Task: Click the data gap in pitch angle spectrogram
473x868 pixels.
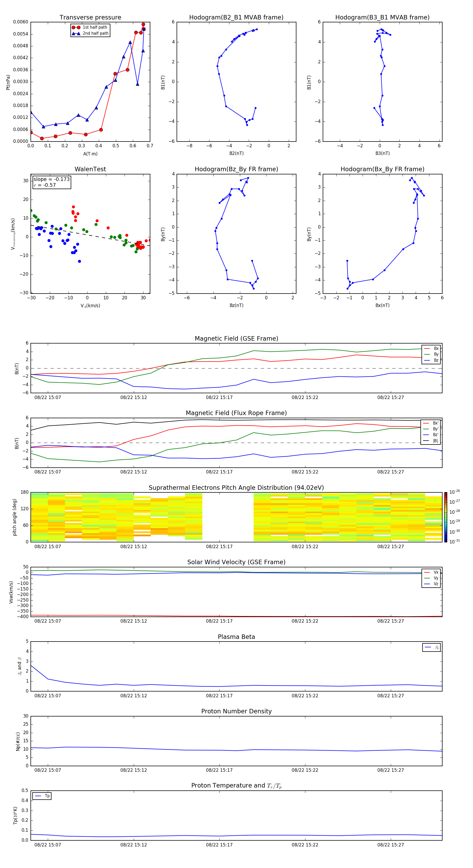Action: pyautogui.click(x=228, y=517)
